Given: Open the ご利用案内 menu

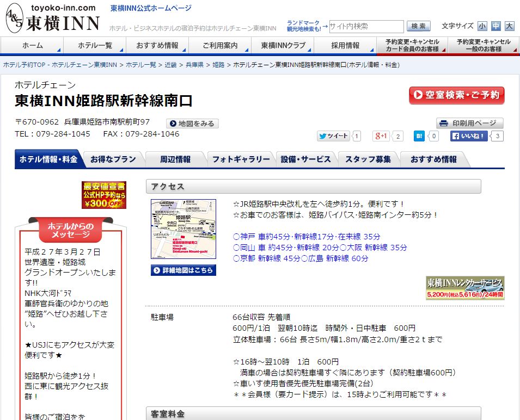Looking at the screenshot, I should click(220, 45).
